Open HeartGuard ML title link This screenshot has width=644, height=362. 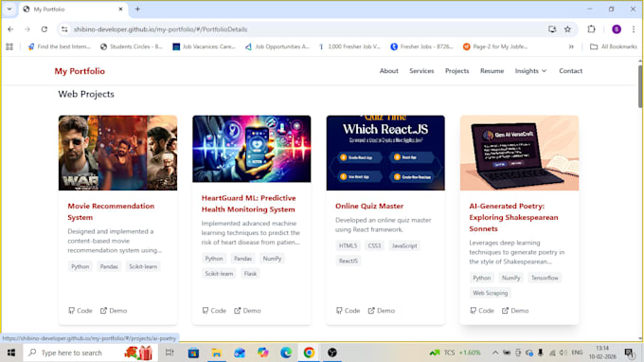248,204
